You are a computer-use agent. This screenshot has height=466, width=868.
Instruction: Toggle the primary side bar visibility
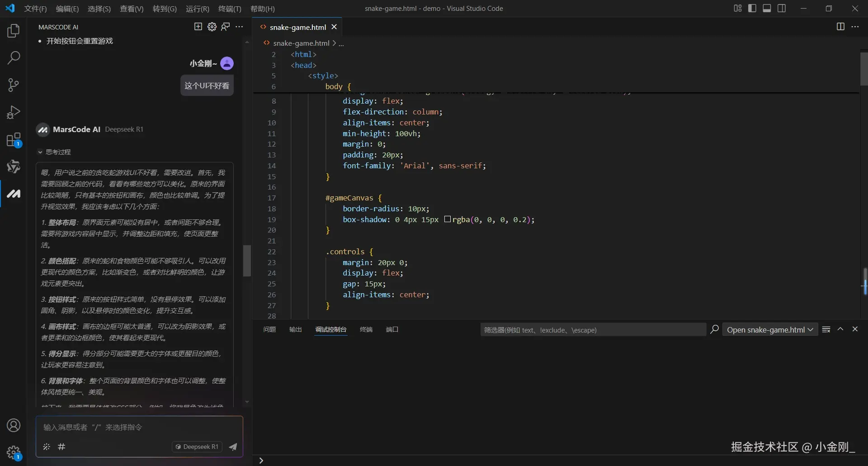[752, 8]
